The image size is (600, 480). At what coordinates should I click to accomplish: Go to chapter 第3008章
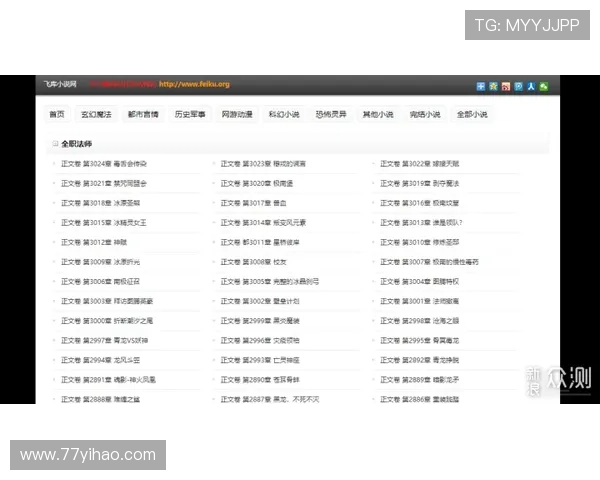(x=253, y=262)
